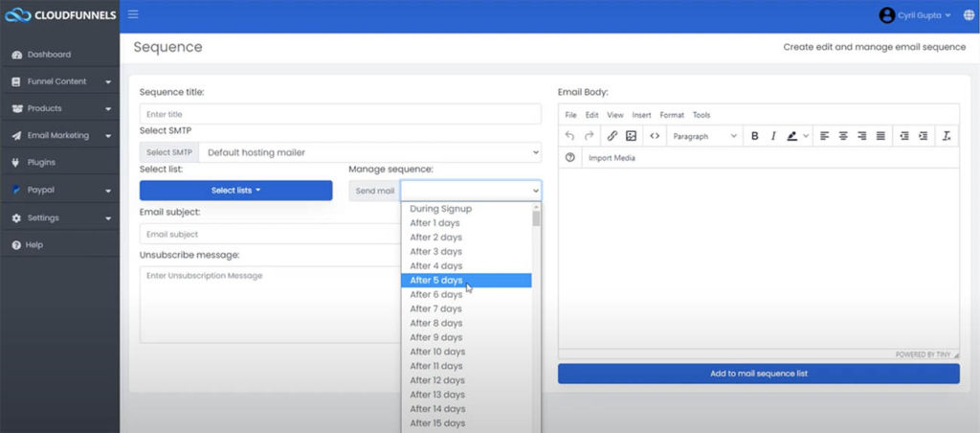Open Dashboard in sidebar
Viewport: 980px width, 433px height.
pyautogui.click(x=60, y=55)
